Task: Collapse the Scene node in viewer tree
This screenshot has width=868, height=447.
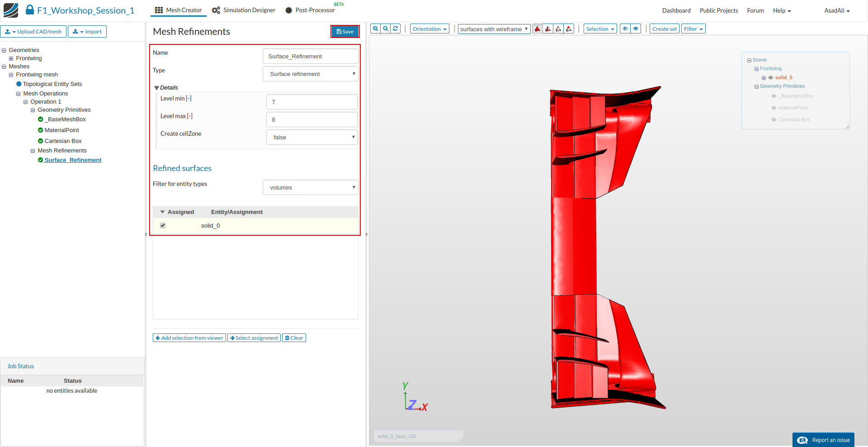Action: pyautogui.click(x=749, y=60)
